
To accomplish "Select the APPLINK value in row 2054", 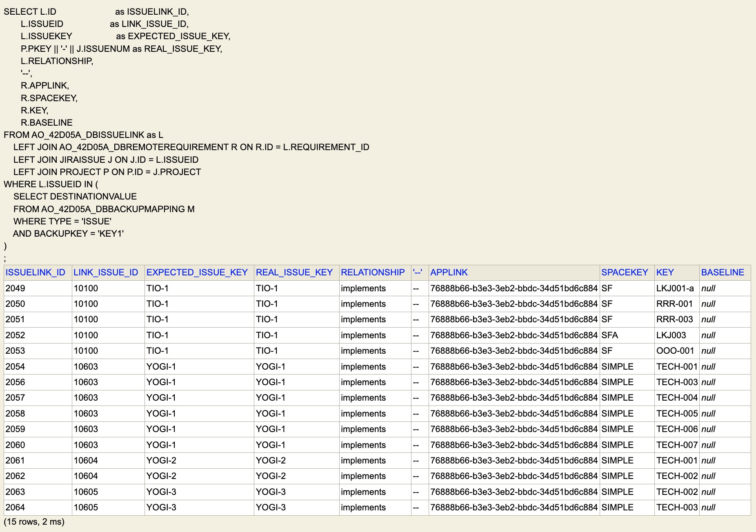I will (x=514, y=366).
